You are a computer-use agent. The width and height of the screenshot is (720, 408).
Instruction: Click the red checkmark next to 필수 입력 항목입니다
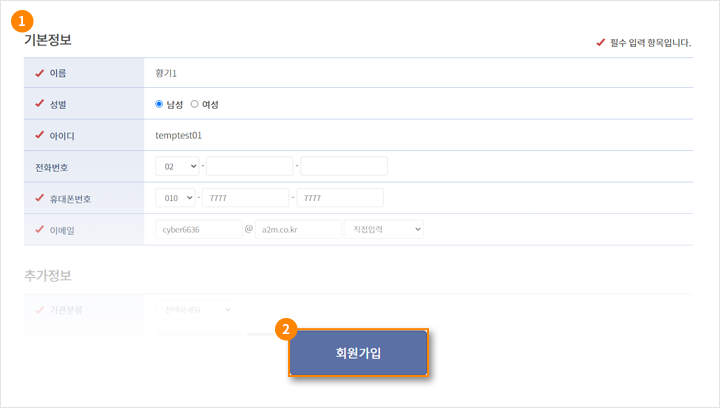pos(601,42)
